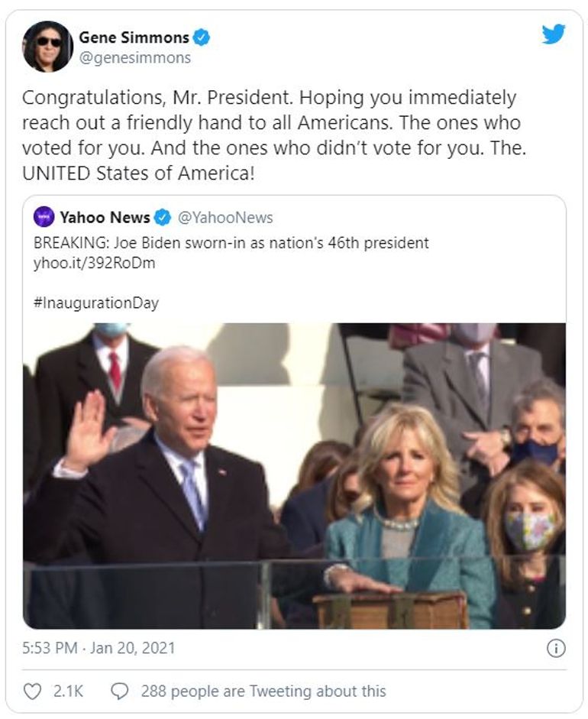Click the Yahoo News purple avatar
This screenshot has height=719, width=588.
44,217
